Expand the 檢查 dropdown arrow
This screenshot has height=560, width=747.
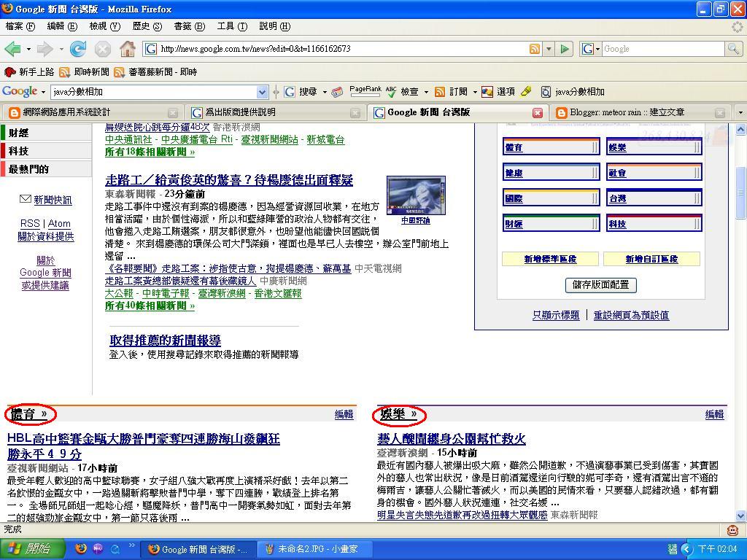pyautogui.click(x=426, y=92)
